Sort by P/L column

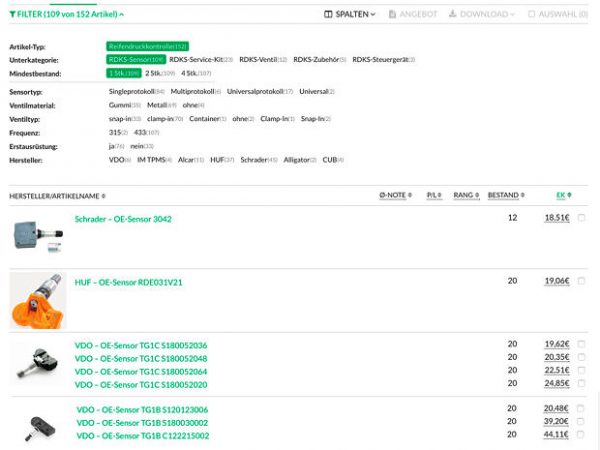(434, 195)
